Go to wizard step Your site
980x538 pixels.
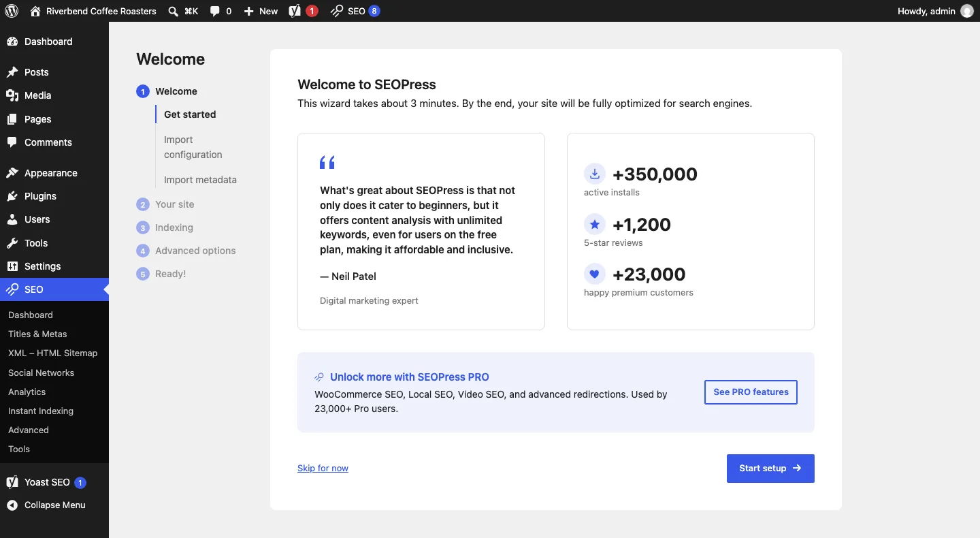pos(165,204)
